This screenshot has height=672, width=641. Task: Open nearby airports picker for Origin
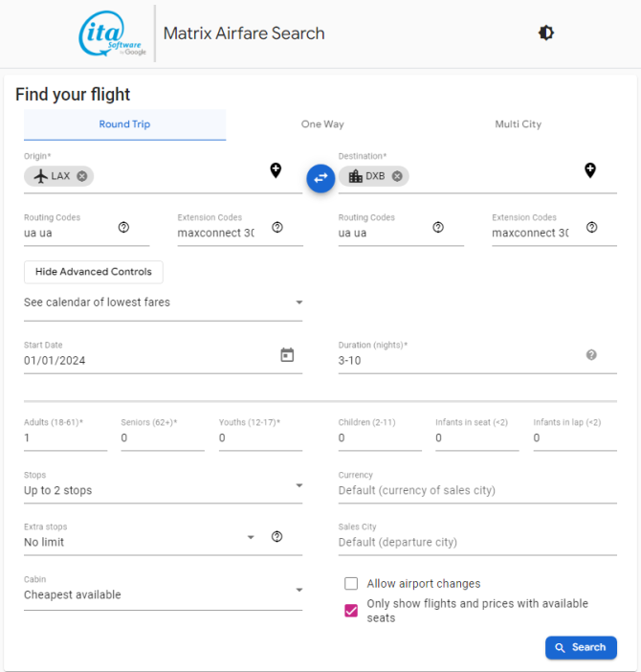[x=276, y=170]
